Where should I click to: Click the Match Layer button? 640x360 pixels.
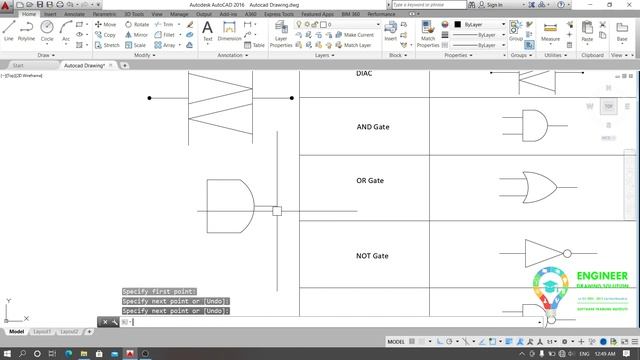click(x=353, y=45)
